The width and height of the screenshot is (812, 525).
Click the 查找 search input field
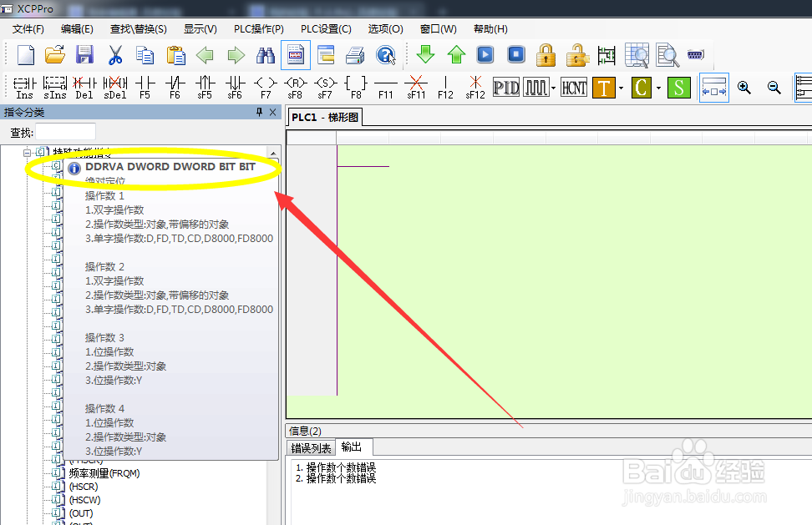(x=65, y=133)
